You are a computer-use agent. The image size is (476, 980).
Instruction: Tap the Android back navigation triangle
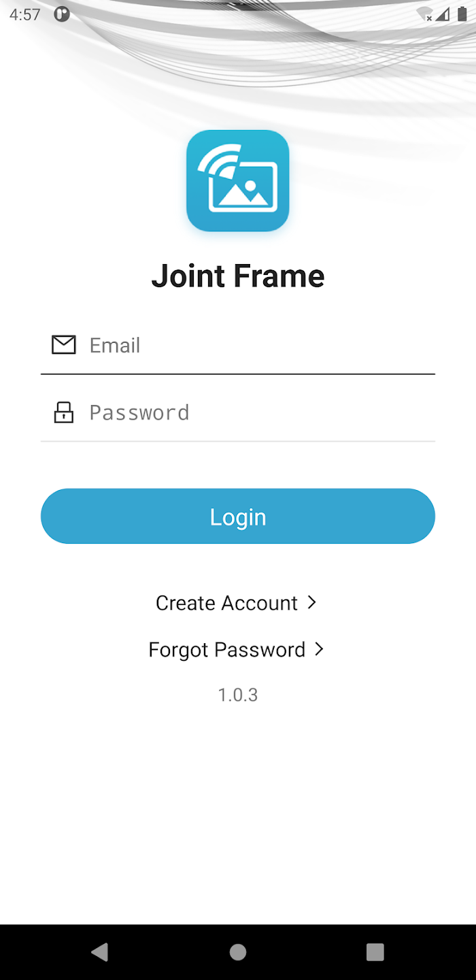[x=100, y=951]
